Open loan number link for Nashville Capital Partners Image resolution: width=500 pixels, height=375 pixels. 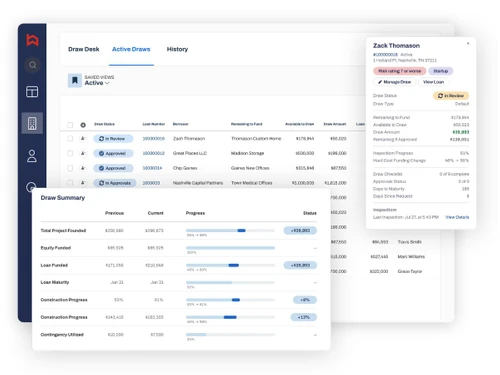coord(151,183)
